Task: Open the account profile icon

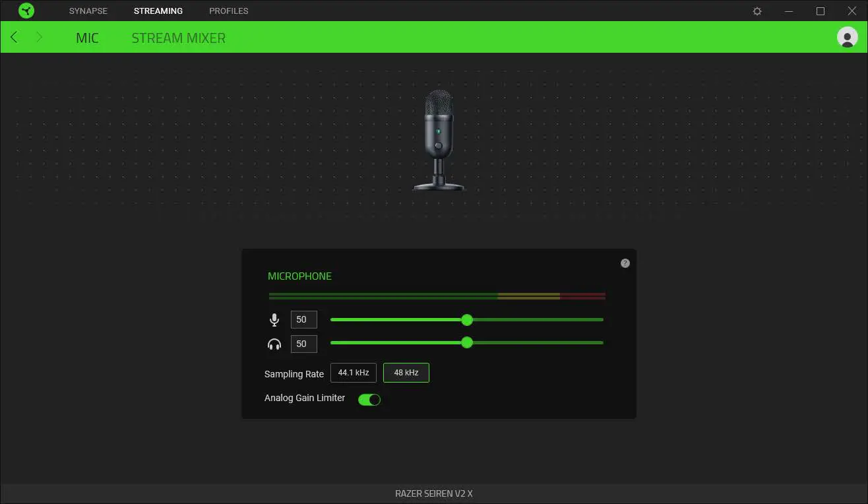Action: click(x=848, y=37)
